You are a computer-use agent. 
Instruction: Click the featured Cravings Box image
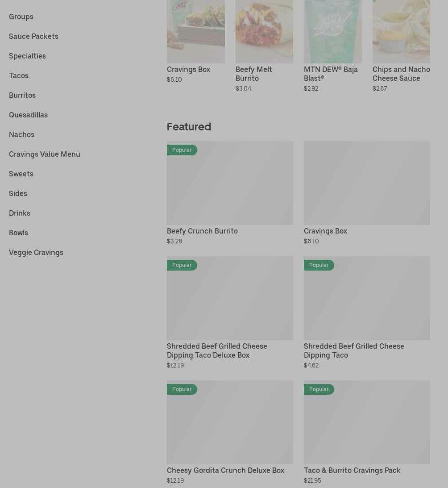[367, 183]
